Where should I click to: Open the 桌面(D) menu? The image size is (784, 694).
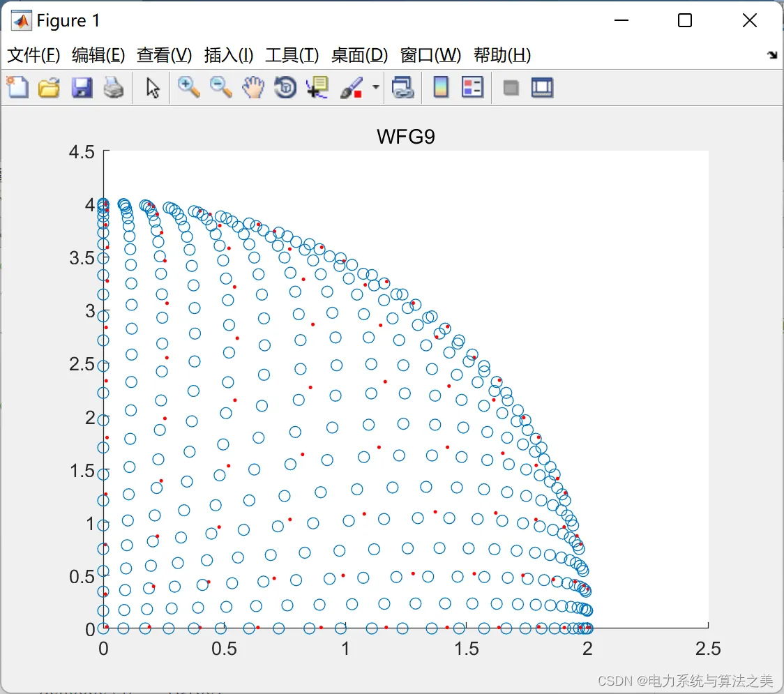click(359, 55)
